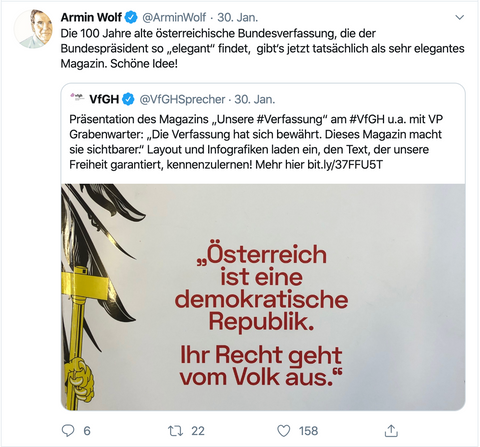The height and width of the screenshot is (447, 480).
Task: Click the quoted tweet's 30. Jan. date
Action: pyautogui.click(x=255, y=99)
